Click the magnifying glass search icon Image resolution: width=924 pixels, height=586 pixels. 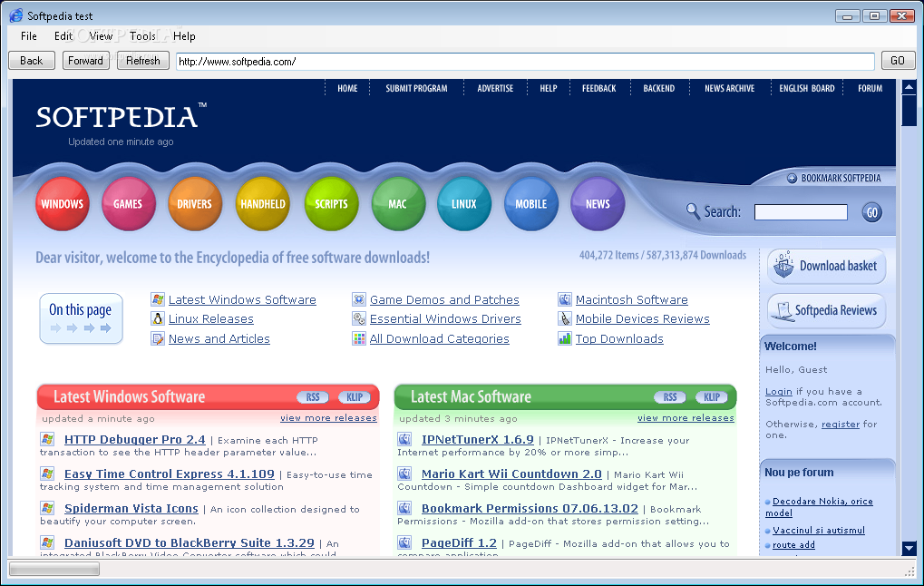pos(693,210)
